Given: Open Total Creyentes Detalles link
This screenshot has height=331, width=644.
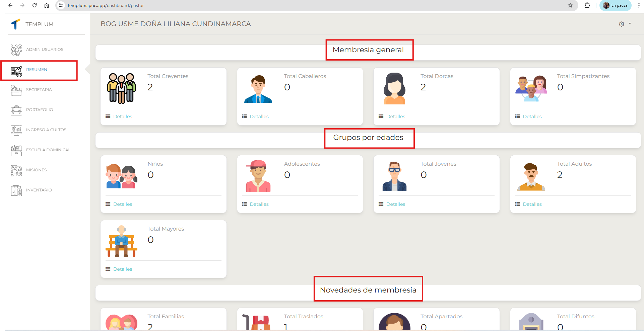Looking at the screenshot, I should (122, 116).
